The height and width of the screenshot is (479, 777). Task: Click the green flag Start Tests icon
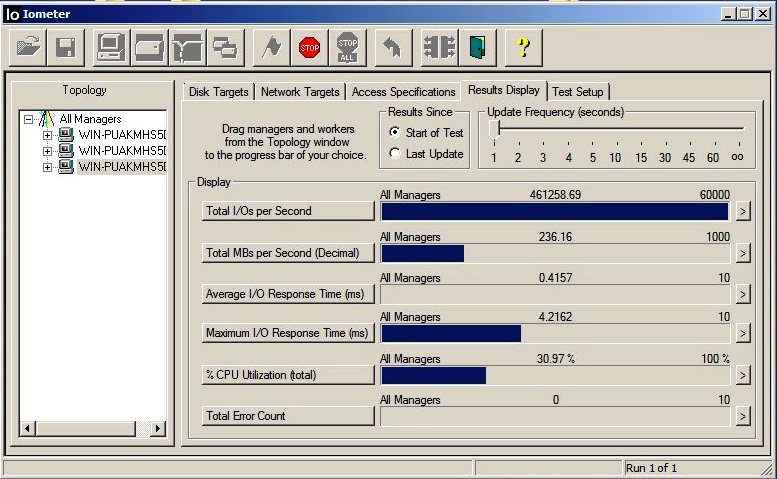[x=270, y=47]
